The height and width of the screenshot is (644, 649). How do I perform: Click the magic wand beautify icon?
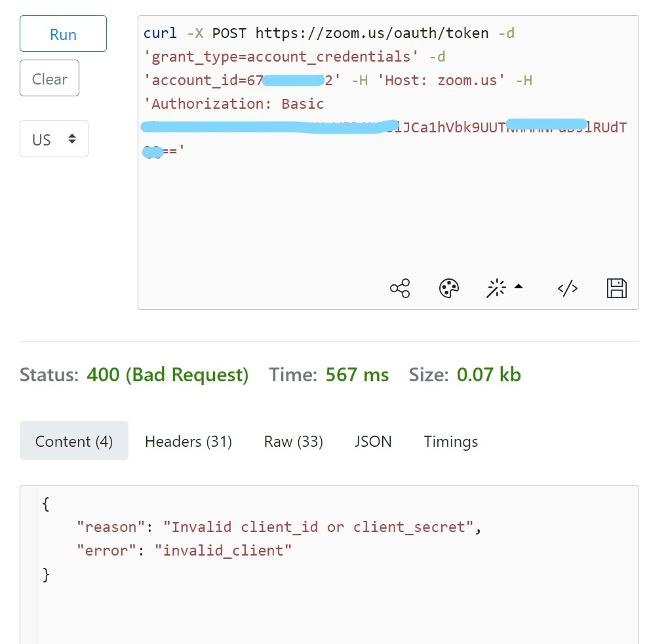[x=496, y=288]
